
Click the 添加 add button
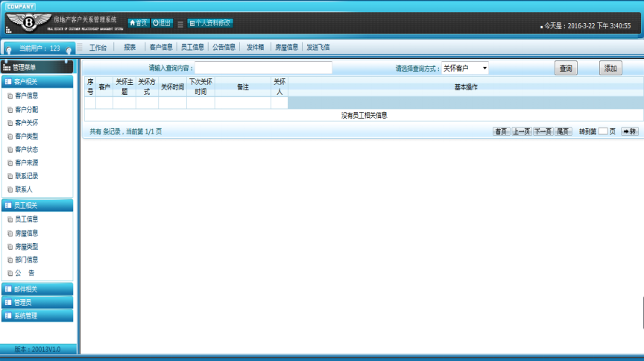610,69
